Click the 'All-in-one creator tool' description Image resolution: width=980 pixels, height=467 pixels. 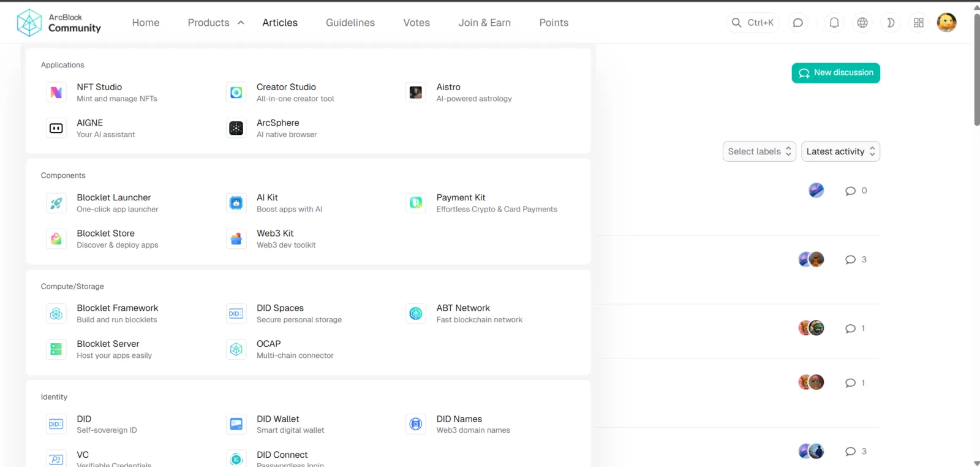[295, 99]
